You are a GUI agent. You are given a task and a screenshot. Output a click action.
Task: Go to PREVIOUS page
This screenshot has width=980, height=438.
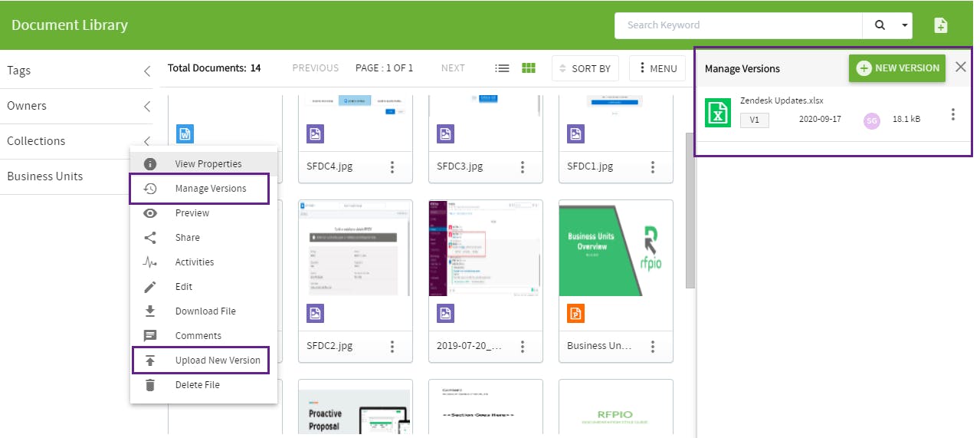point(316,68)
